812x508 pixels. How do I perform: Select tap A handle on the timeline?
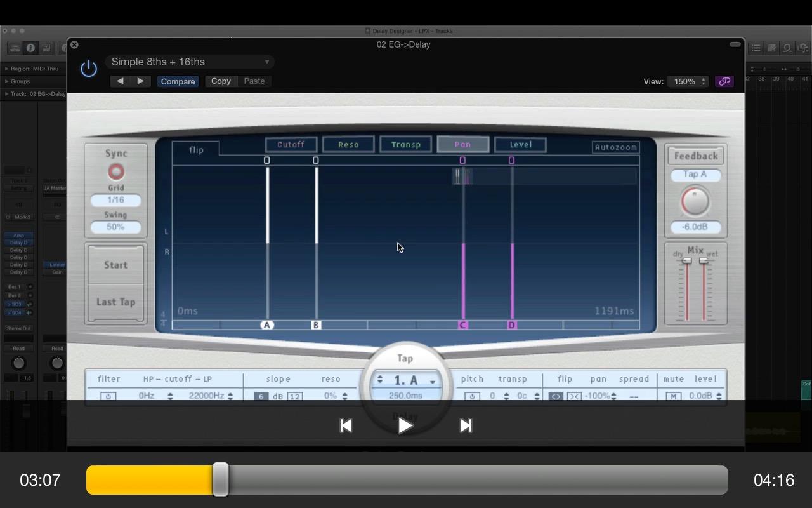[267, 325]
